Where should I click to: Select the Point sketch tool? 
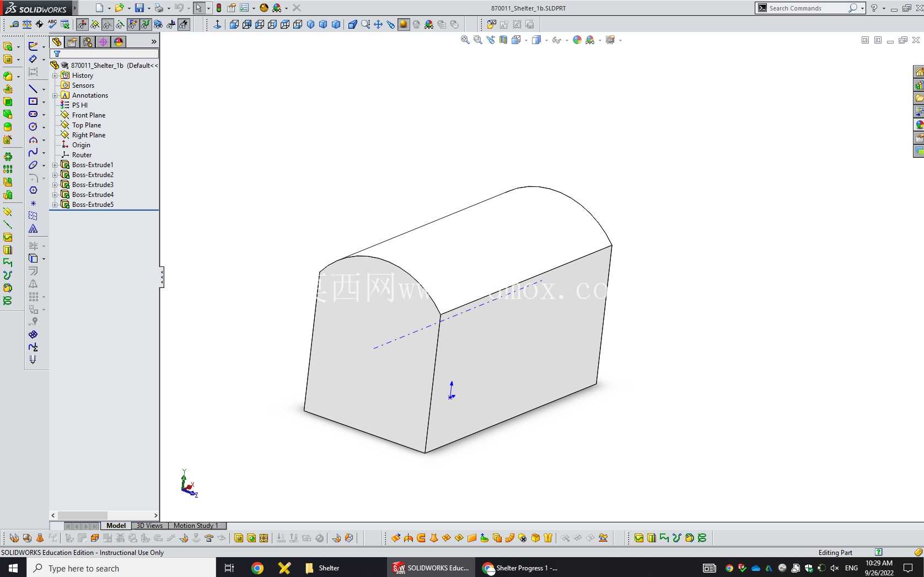tap(33, 204)
